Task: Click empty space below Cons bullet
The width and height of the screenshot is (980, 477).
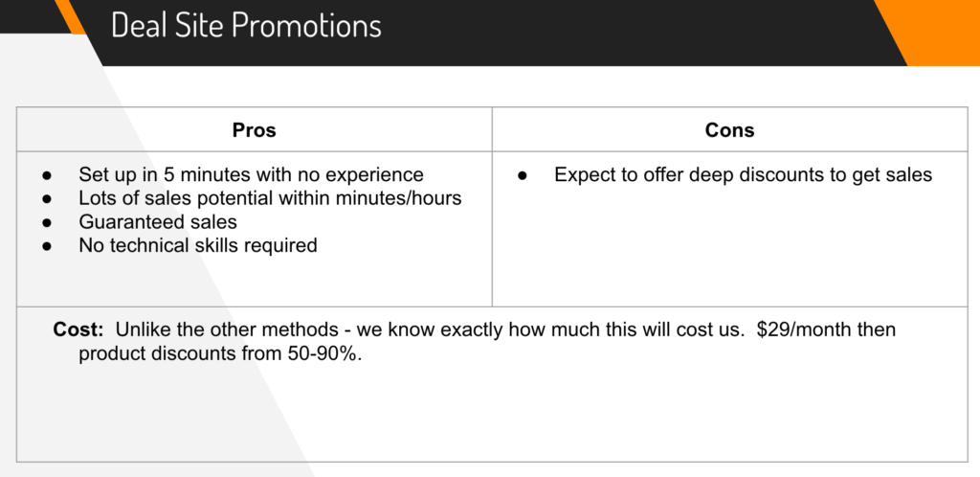Action: pyautogui.click(x=729, y=247)
